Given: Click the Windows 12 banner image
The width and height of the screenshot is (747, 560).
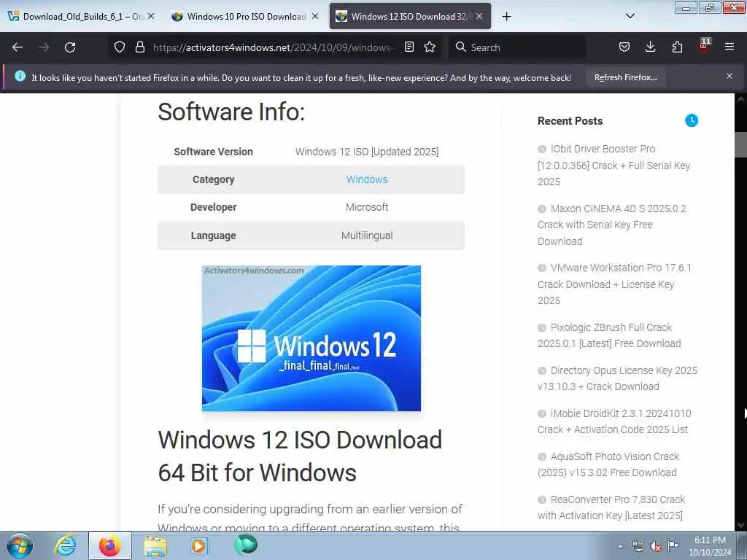Looking at the screenshot, I should tap(311, 338).
